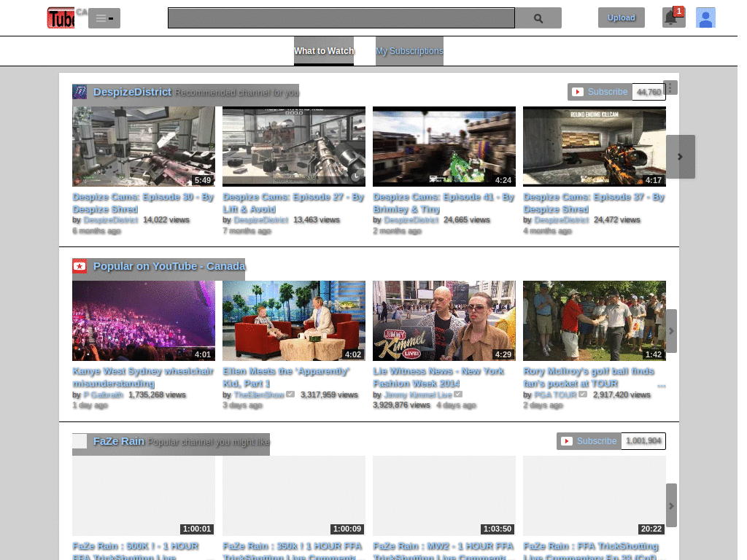The image size is (747, 560).
Task: Switch to the What to Watch tab
Action: tap(324, 51)
